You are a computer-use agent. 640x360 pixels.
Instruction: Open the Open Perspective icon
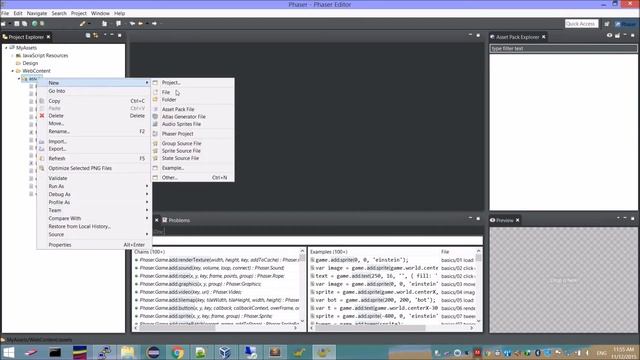607,24
